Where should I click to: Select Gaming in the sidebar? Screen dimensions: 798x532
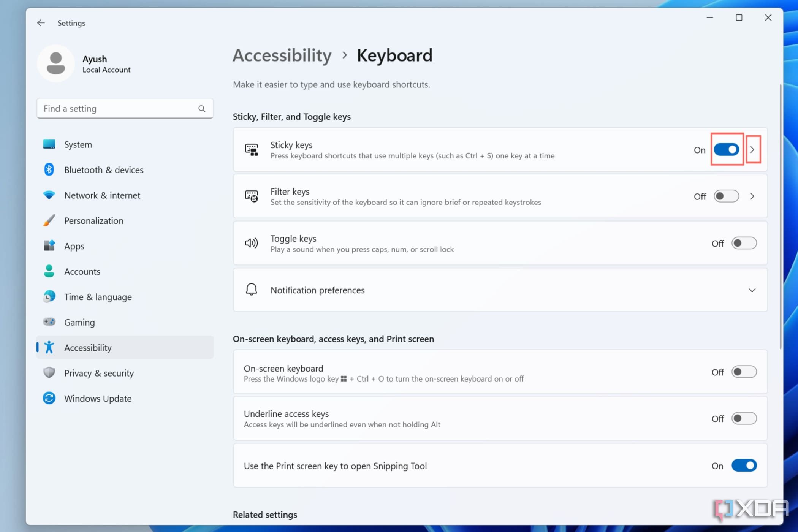(x=125, y=322)
